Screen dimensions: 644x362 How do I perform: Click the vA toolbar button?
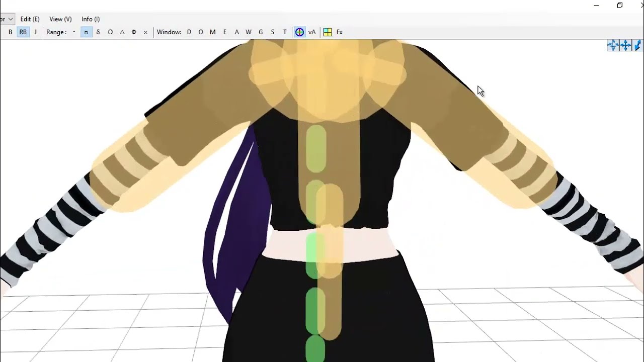pyautogui.click(x=312, y=32)
